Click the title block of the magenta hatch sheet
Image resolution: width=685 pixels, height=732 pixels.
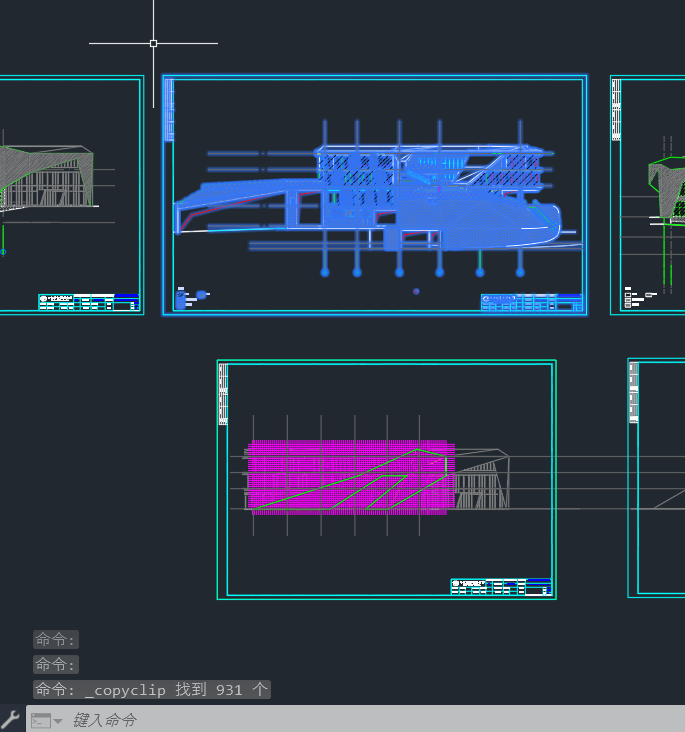coord(501,587)
